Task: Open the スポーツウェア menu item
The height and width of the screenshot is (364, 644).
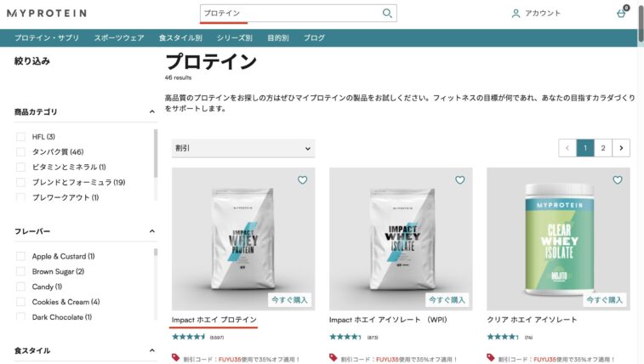Action: tap(119, 37)
